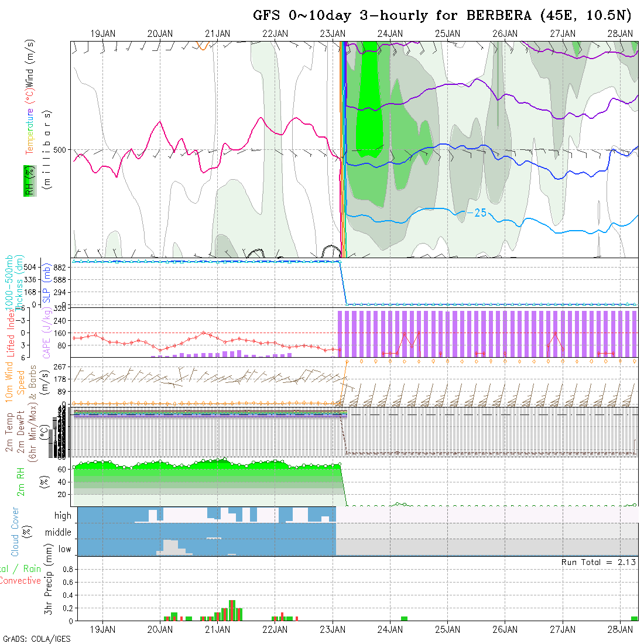644x644 pixels.
Task: Click the 27JAN label on bottom time axis
Action: click(563, 629)
